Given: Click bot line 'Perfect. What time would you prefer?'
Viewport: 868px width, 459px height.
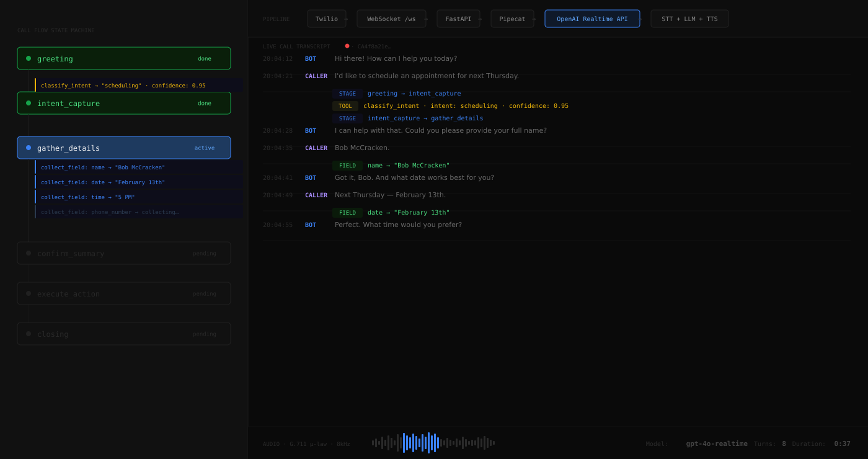Looking at the screenshot, I should click(x=398, y=225).
